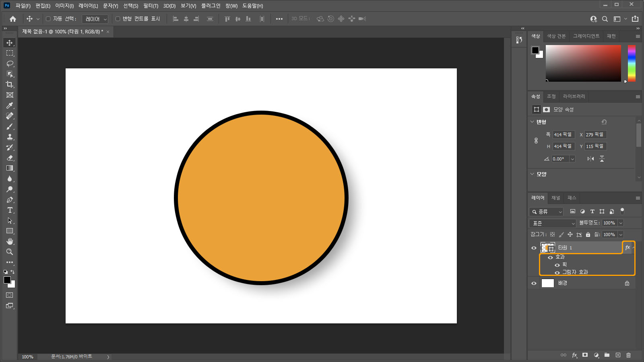Switch to the 조정 tab
Screen dimensions: 644x362
551,97
